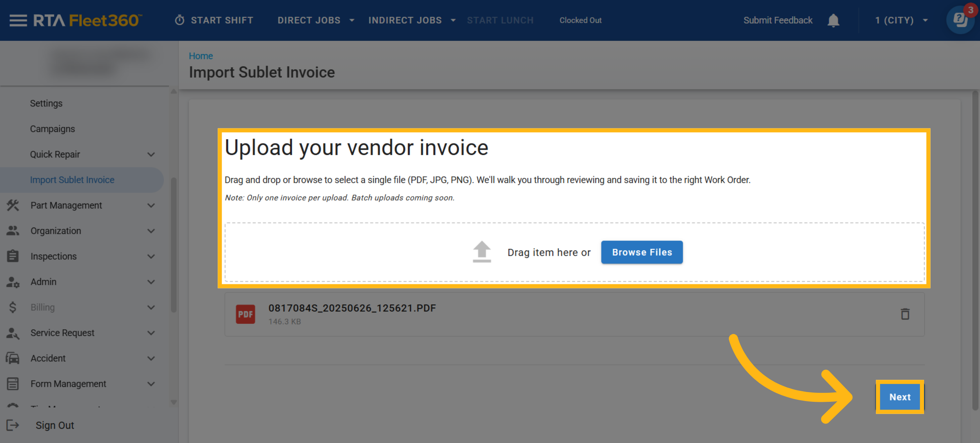This screenshot has height=443, width=980.
Task: Open the help chat icon
Action: pos(960,20)
